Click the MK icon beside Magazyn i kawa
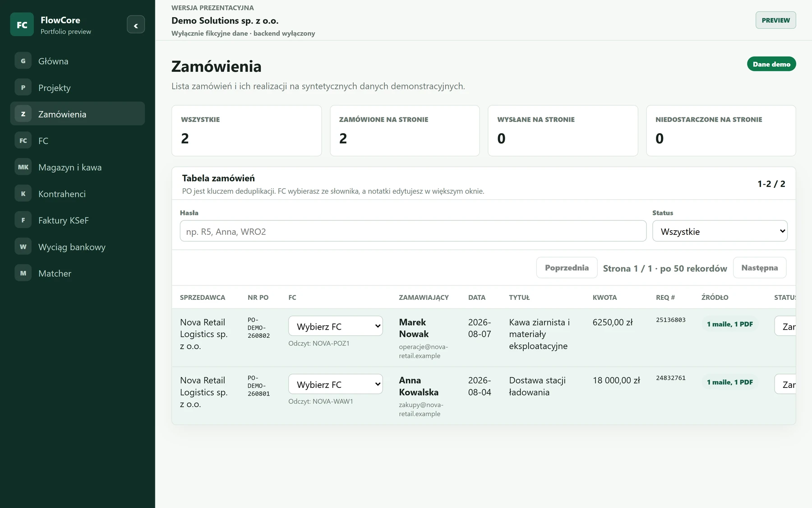 point(23,167)
